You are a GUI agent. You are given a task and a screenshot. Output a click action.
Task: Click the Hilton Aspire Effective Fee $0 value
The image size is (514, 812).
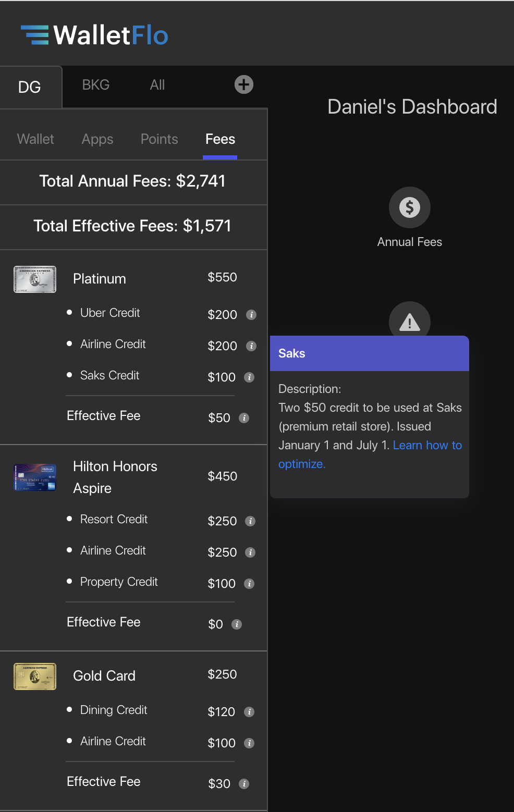pos(216,624)
